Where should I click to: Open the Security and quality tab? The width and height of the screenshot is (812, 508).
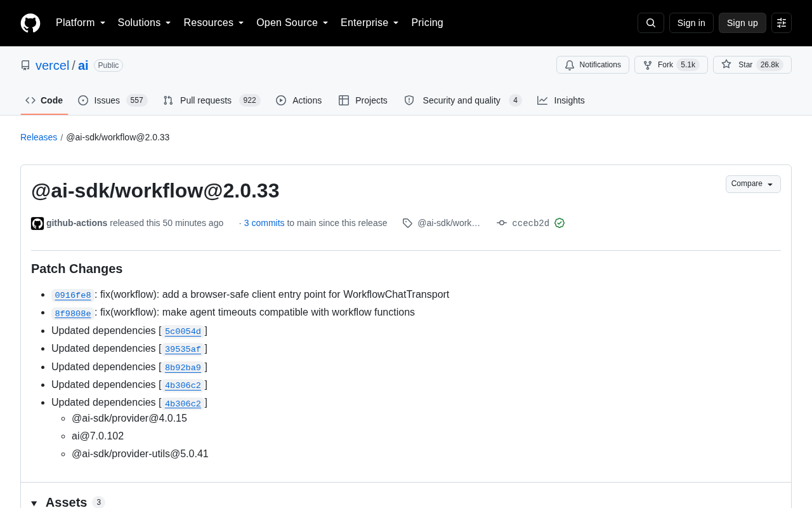pos(462,100)
